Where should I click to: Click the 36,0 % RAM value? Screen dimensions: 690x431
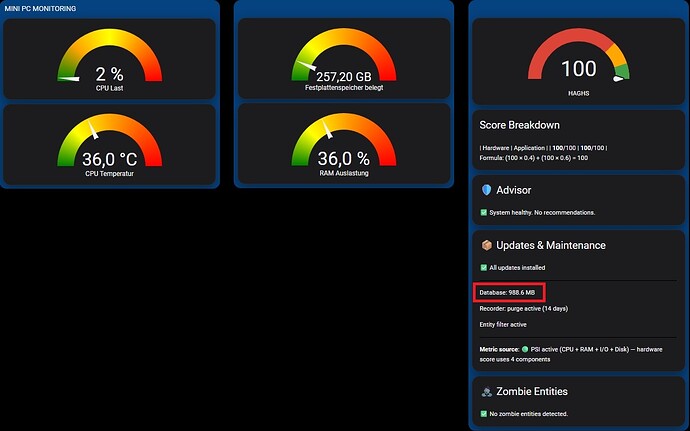click(344, 158)
